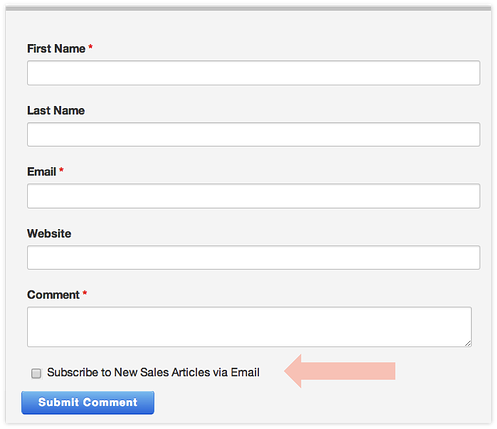Click inside the Comment text area

click(x=249, y=327)
